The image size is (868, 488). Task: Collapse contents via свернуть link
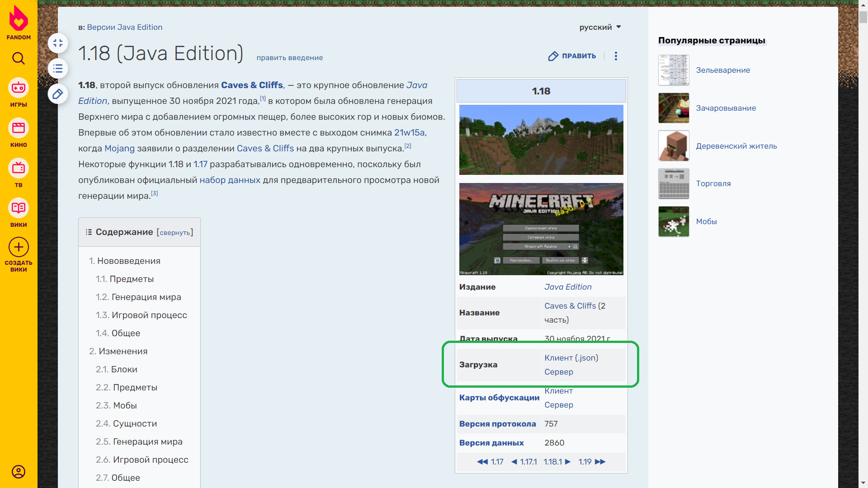tap(175, 233)
